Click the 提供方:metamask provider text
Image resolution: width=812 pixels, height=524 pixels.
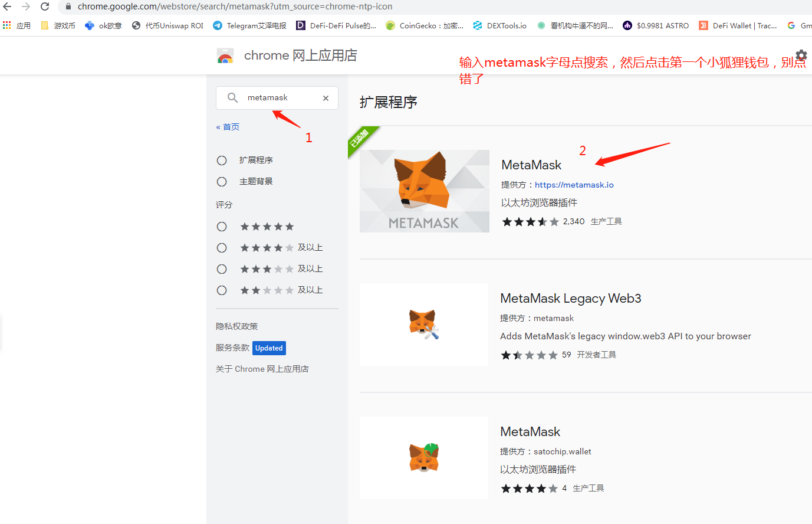[x=537, y=319]
